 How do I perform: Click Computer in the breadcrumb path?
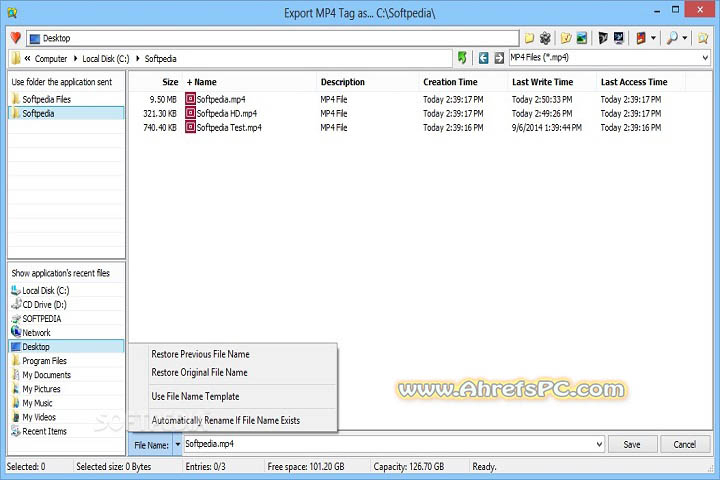[51, 59]
